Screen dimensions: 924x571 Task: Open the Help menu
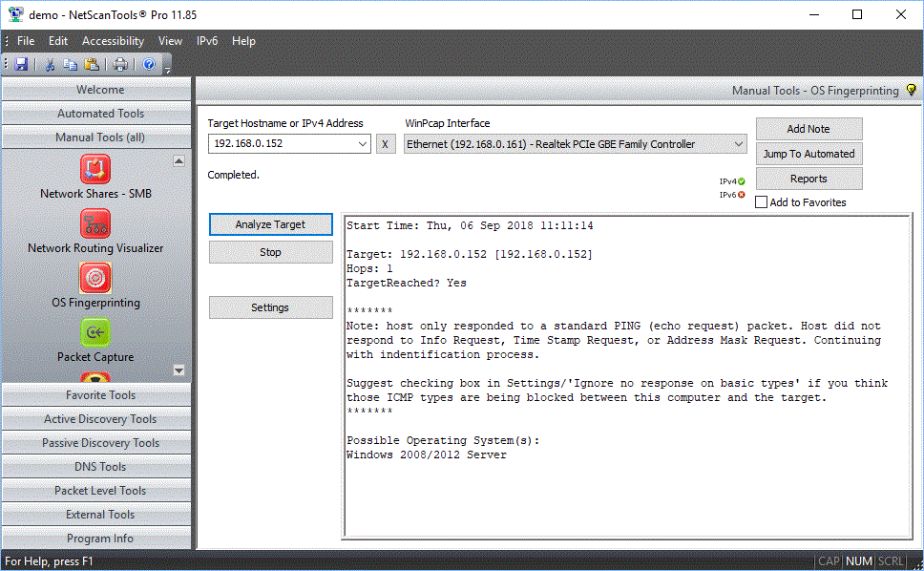[243, 41]
